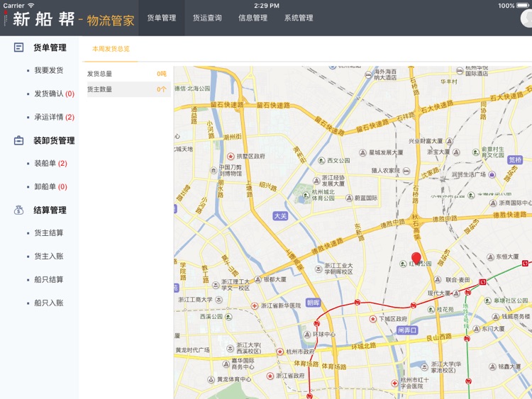
Task: Click the 朝晖 metro station label
Action: [313, 303]
